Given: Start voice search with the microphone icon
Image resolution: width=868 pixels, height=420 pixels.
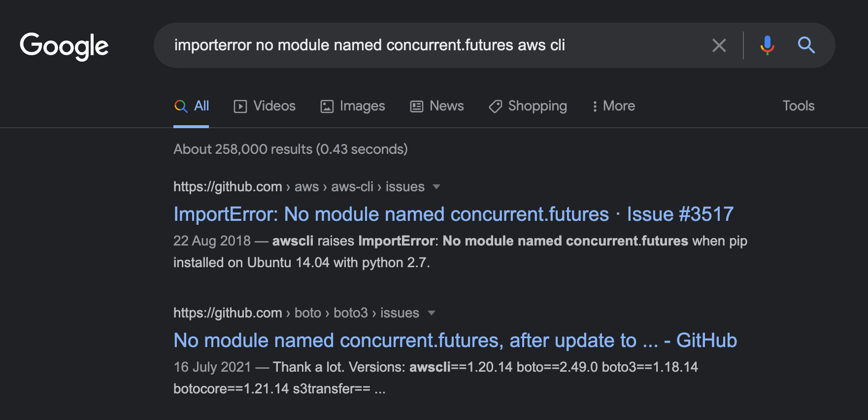Looking at the screenshot, I should coord(767,45).
